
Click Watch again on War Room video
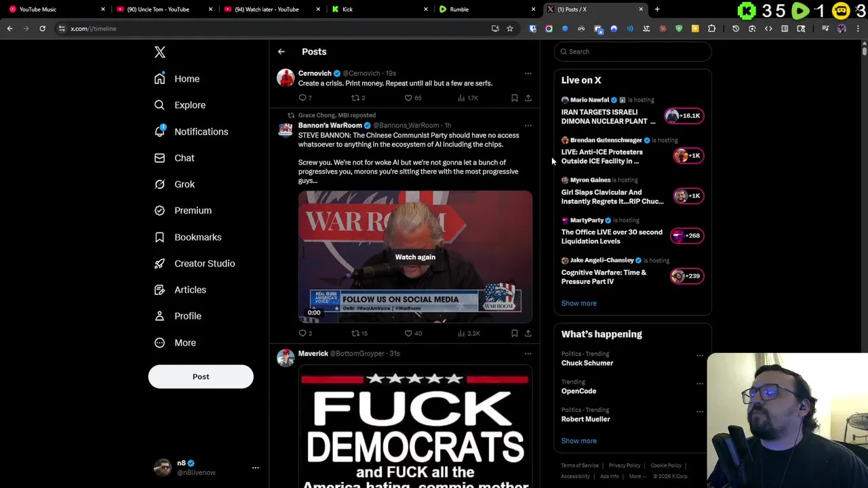coord(415,257)
